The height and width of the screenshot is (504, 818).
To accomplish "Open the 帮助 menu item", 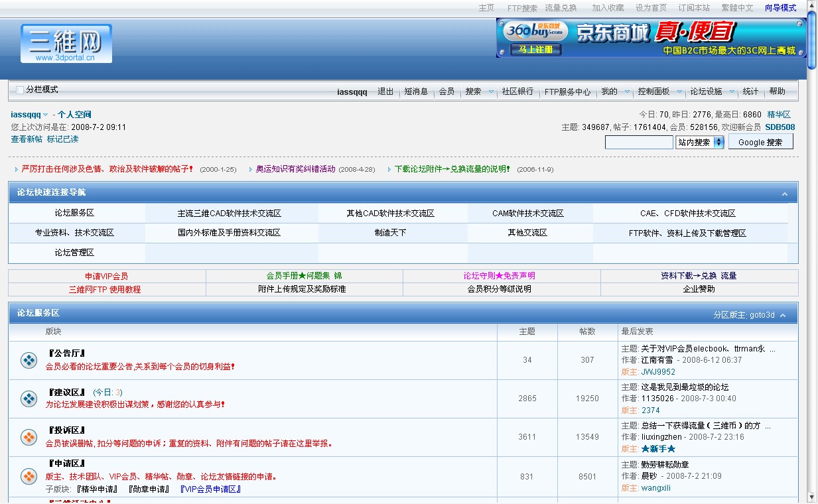I will coord(777,92).
